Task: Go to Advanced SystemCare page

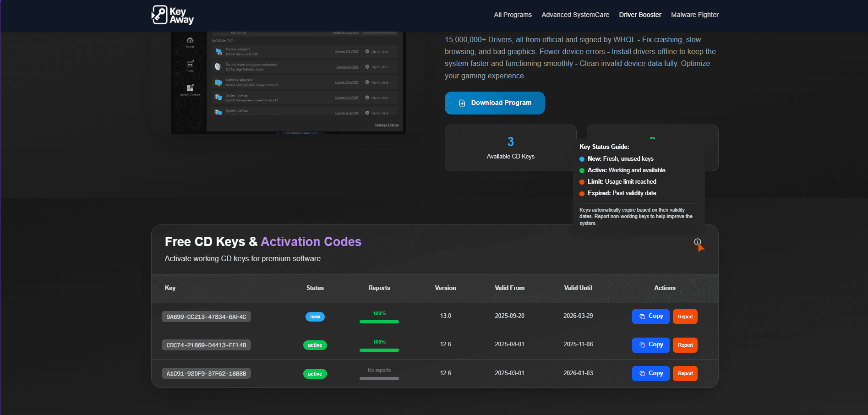Action: click(x=575, y=15)
